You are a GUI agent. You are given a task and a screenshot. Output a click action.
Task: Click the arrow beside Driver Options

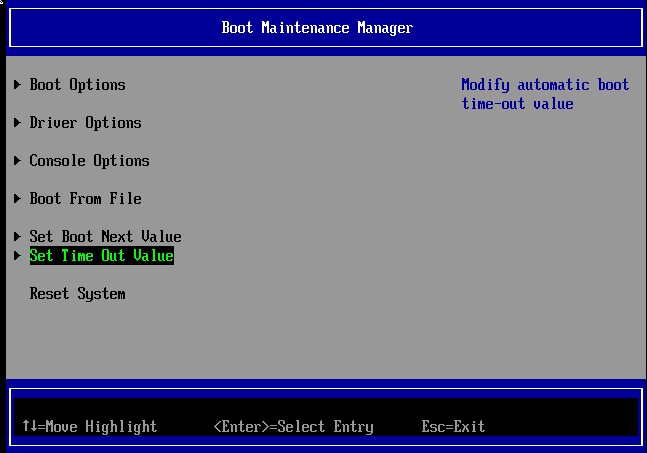pos(17,123)
